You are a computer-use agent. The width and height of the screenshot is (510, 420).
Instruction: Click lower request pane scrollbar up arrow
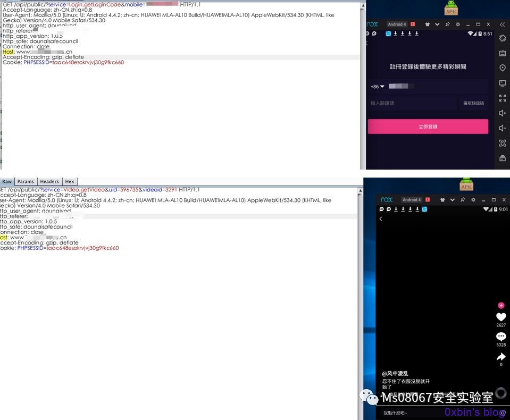pos(360,191)
